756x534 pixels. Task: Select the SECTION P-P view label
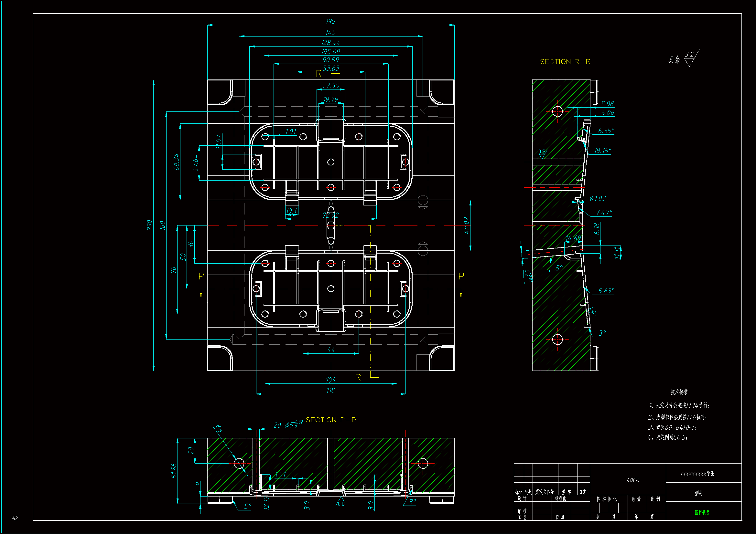coord(330,420)
